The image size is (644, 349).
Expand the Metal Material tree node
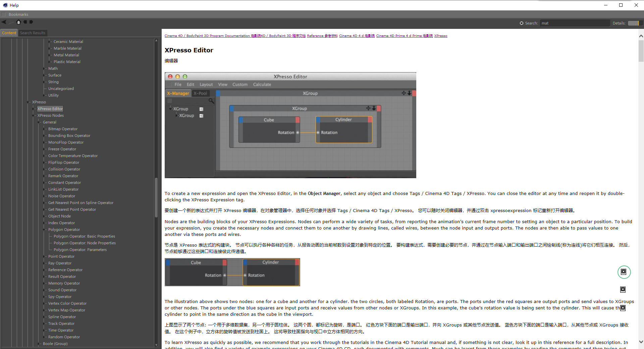49,55
